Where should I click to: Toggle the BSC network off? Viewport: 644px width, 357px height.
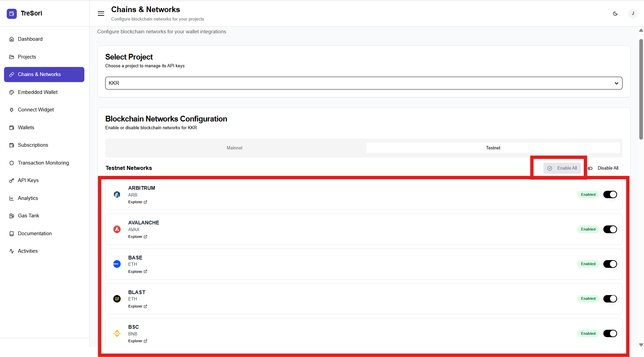click(610, 333)
